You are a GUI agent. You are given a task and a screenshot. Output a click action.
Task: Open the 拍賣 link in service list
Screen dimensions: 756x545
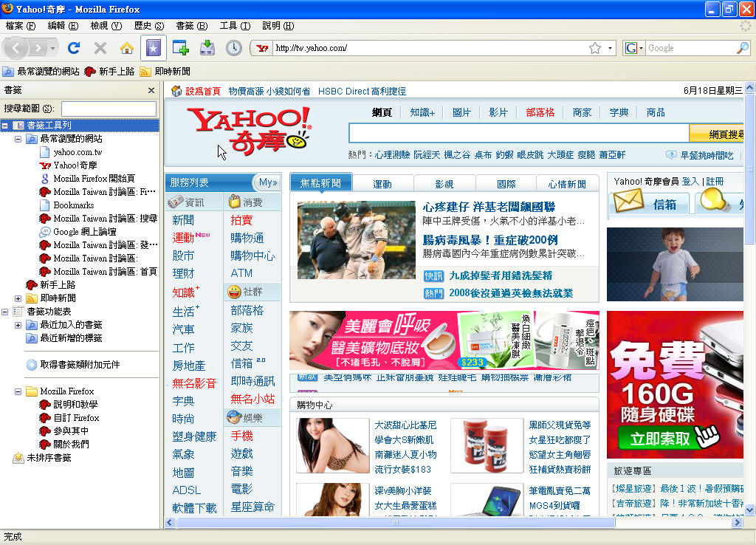[241, 220]
